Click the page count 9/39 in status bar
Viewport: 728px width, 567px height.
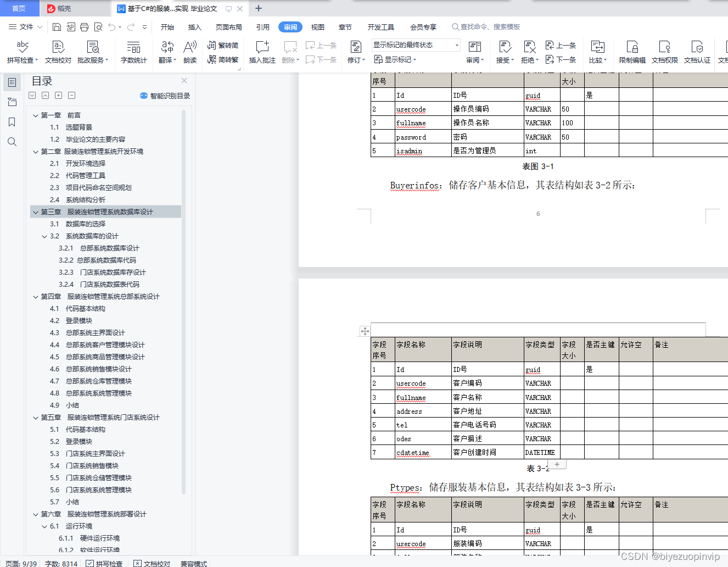[x=21, y=563]
